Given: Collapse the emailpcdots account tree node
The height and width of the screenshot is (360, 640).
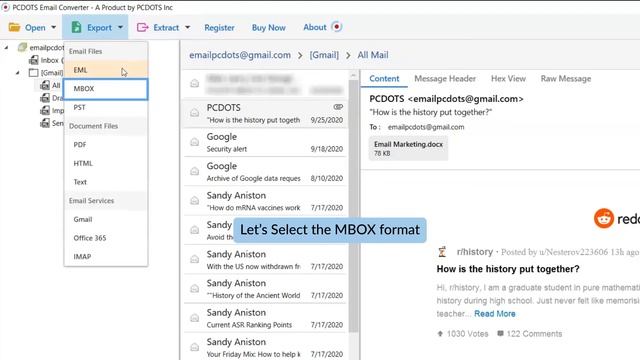Looking at the screenshot, I should [x=6, y=48].
